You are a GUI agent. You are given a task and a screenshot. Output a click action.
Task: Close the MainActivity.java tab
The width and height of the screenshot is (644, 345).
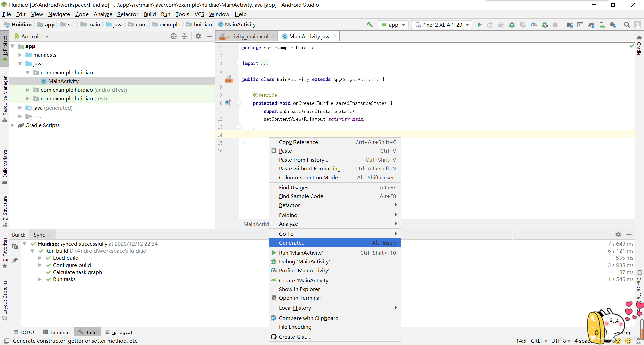[x=335, y=36]
